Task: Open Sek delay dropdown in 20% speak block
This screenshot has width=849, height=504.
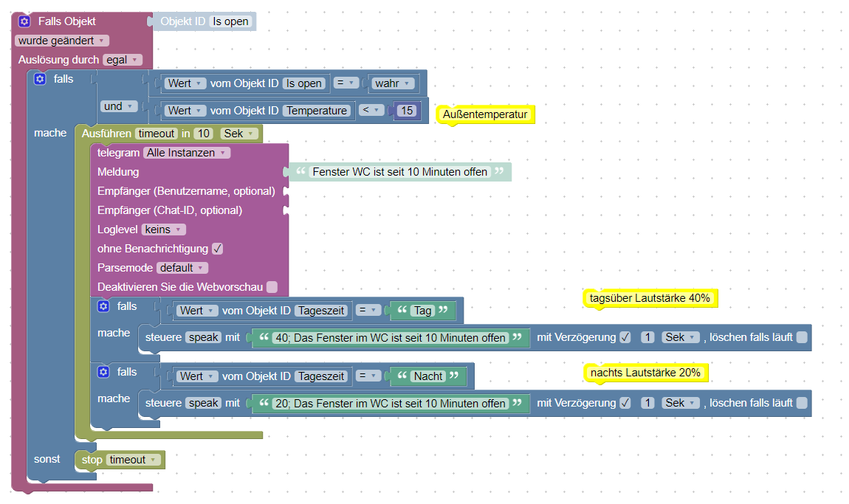Action: click(681, 403)
